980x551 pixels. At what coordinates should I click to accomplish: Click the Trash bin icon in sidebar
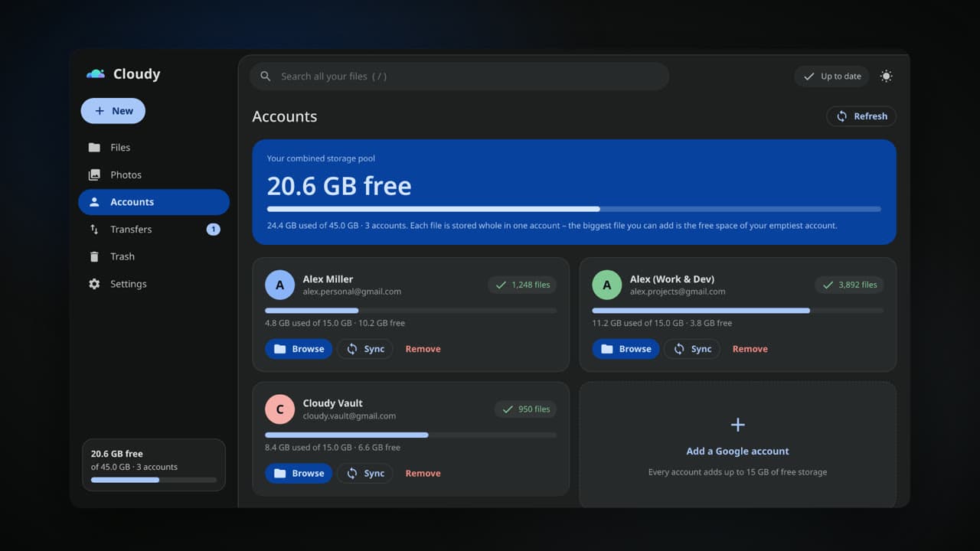[94, 257]
